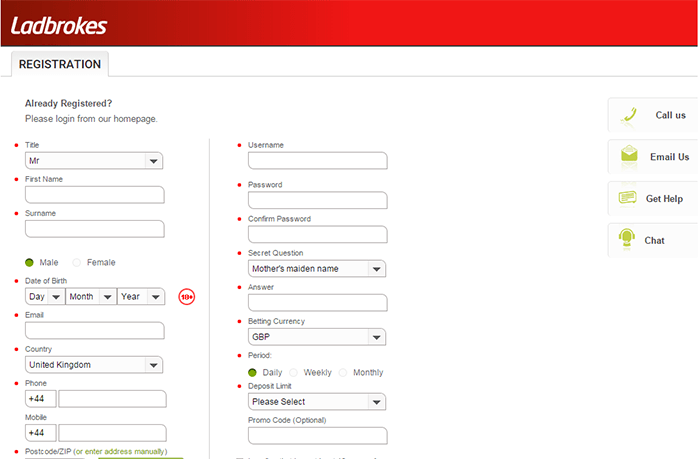The height and width of the screenshot is (459, 699).
Task: Click the Username input field
Action: 318,161
